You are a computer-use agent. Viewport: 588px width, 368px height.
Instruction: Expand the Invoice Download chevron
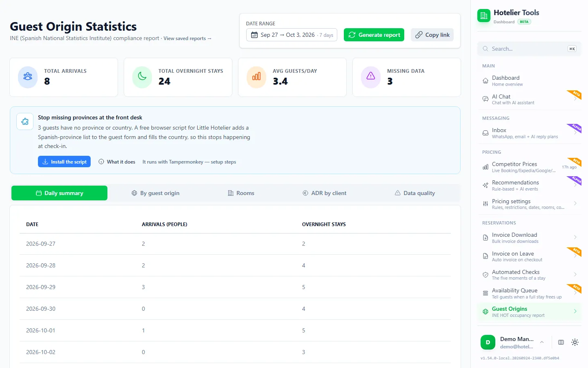(x=575, y=238)
